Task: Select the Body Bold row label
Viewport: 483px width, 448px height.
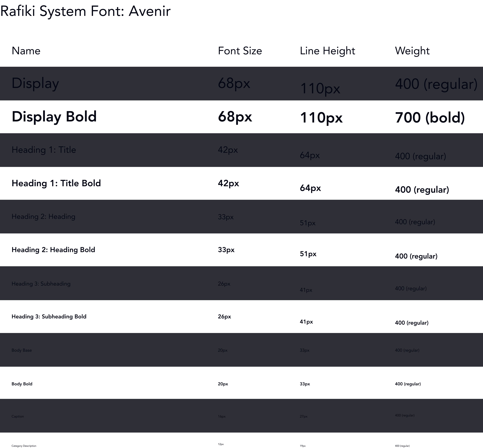Action: (22, 384)
